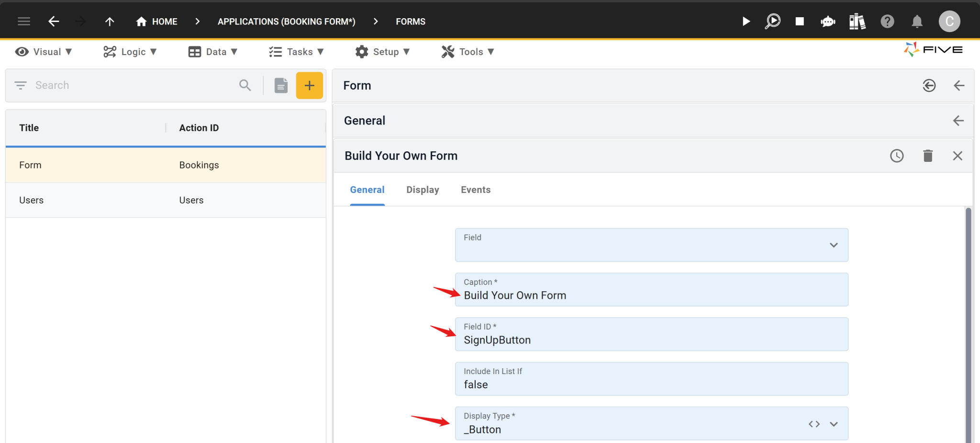Stop the running application
980x443 pixels.
(x=799, y=21)
